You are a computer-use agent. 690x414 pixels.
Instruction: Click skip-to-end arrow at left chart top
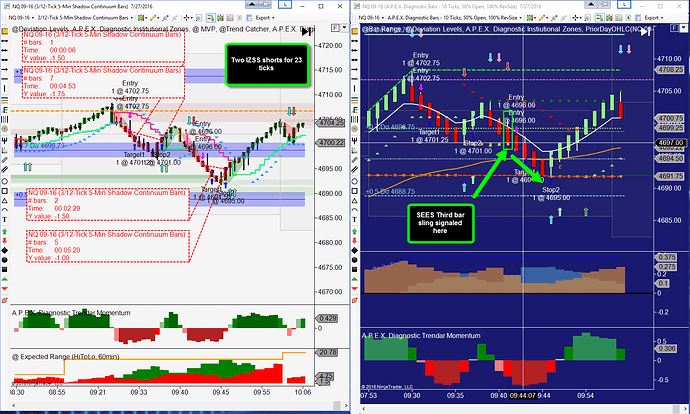tap(307, 32)
